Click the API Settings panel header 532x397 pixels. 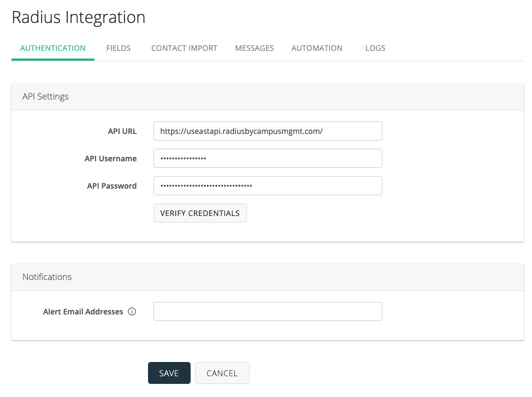coord(45,96)
